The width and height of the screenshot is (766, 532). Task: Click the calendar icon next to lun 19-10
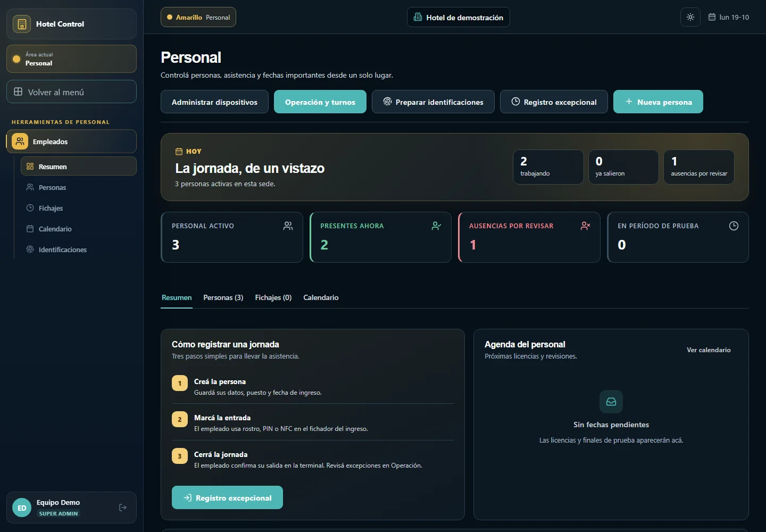click(712, 17)
